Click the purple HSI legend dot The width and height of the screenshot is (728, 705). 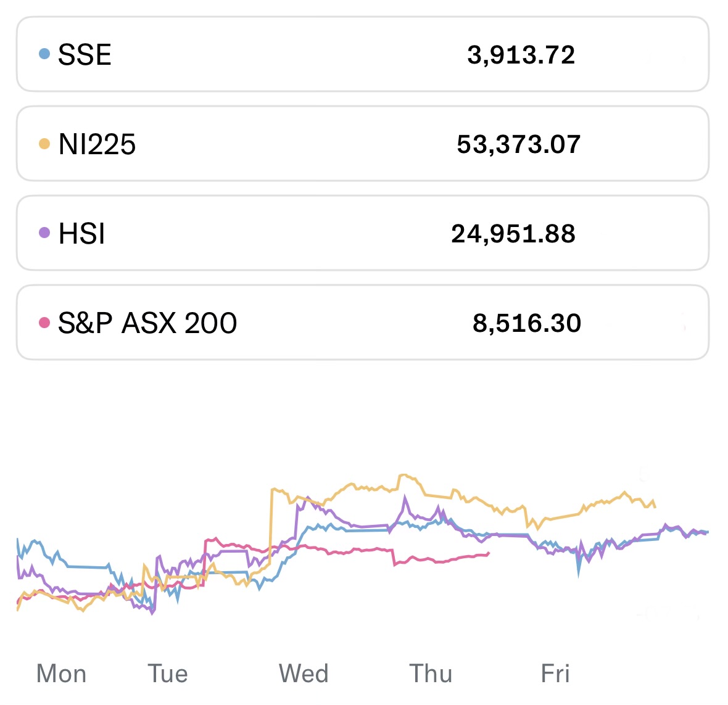44,233
